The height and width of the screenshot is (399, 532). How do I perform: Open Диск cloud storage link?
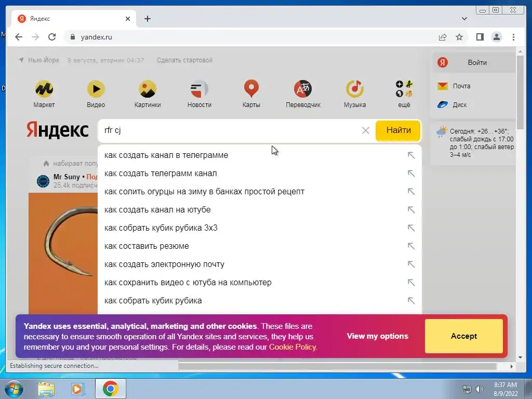(x=452, y=105)
